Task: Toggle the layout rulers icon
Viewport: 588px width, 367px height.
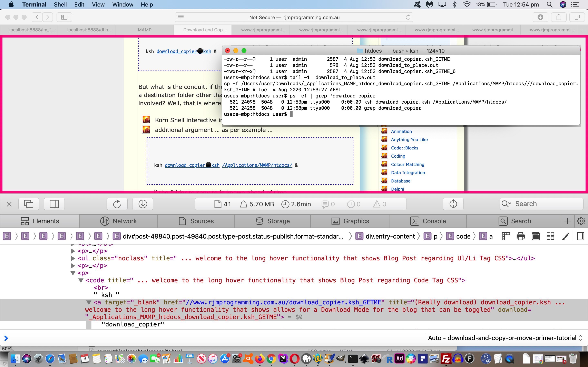Action: 506,236
